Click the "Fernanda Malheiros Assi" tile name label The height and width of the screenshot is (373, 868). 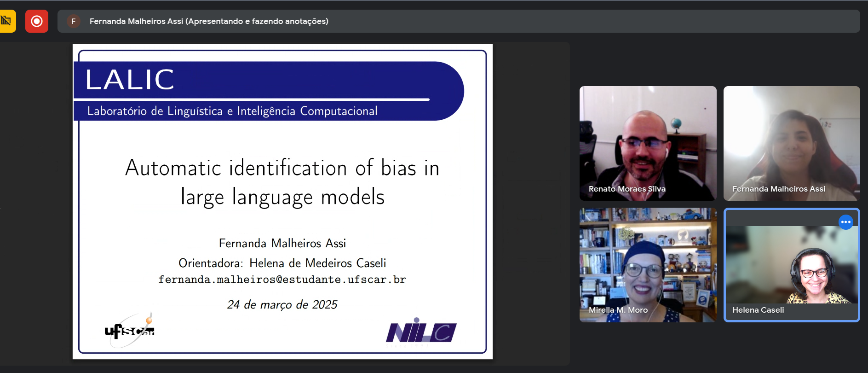tap(778, 189)
